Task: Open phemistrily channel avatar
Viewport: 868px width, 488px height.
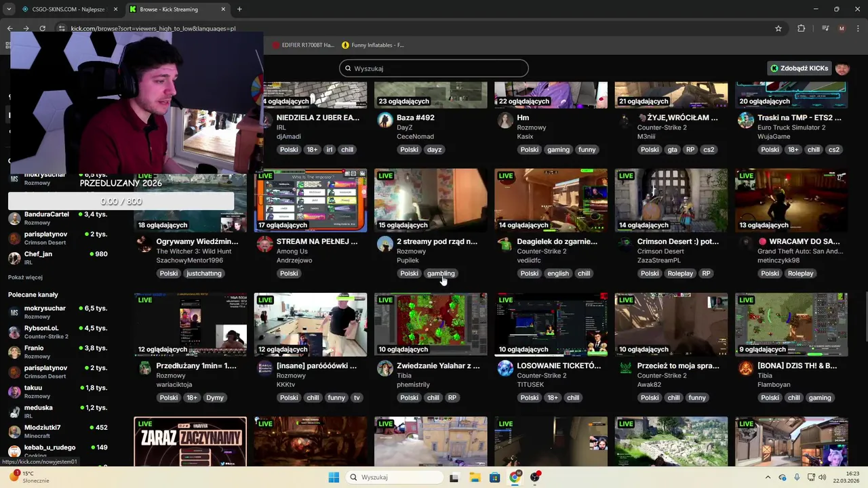Action: point(385,369)
